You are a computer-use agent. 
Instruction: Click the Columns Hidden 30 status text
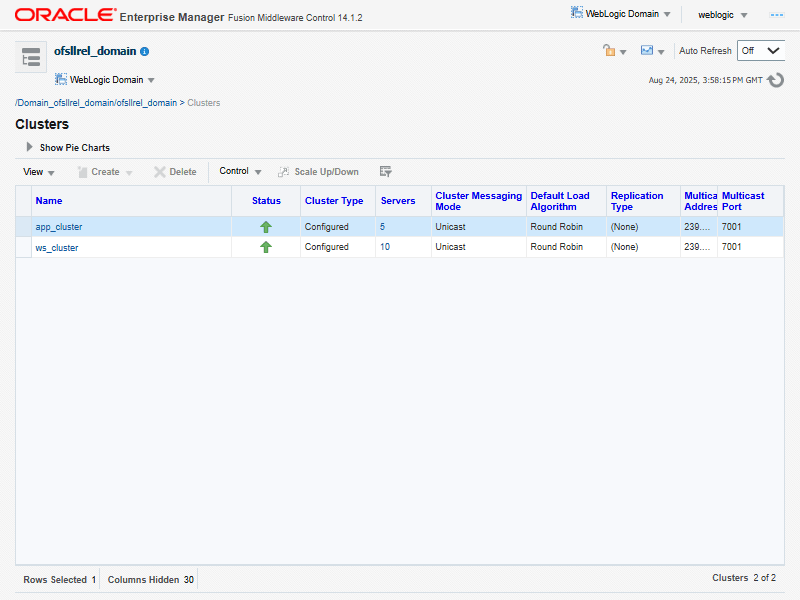pyautogui.click(x=151, y=580)
